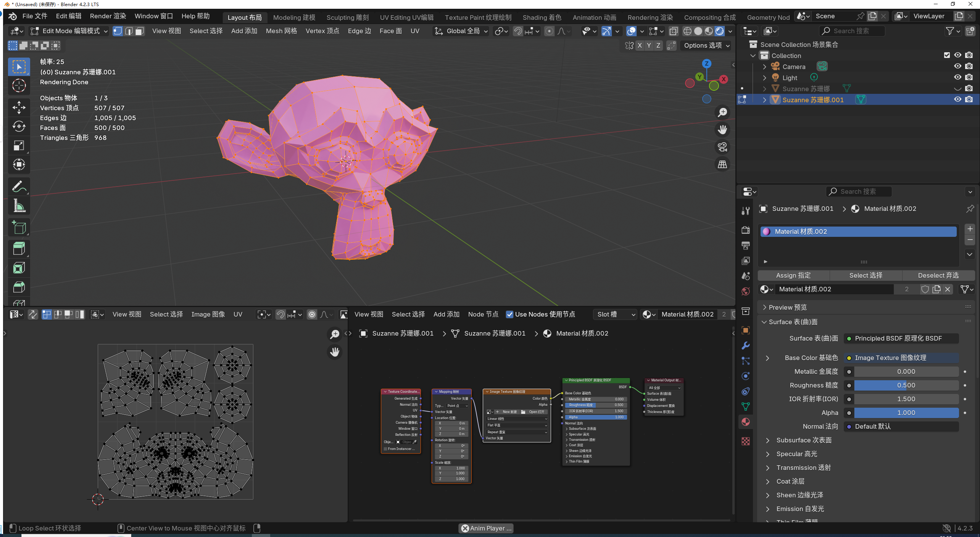Image resolution: width=980 pixels, height=537 pixels.
Task: Open the Mesh menu in viewport header
Action: click(x=281, y=31)
